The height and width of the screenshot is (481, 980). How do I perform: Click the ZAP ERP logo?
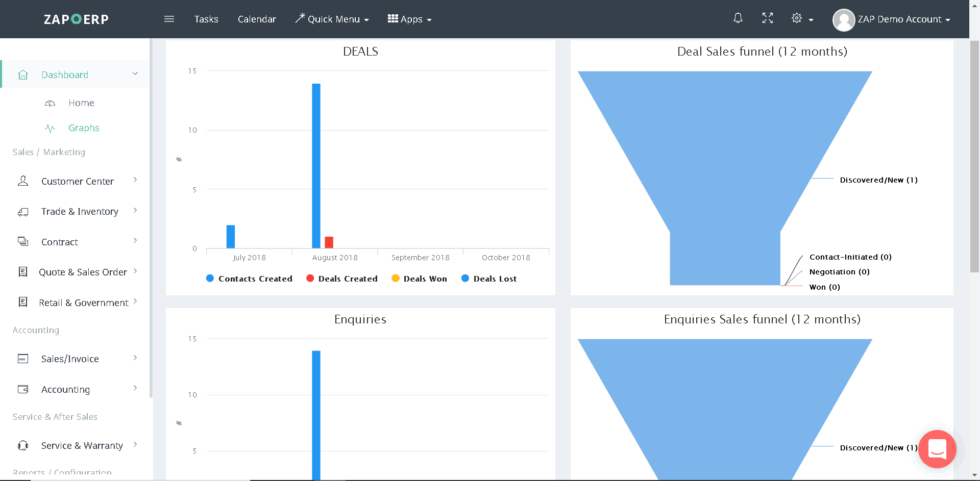[76, 19]
